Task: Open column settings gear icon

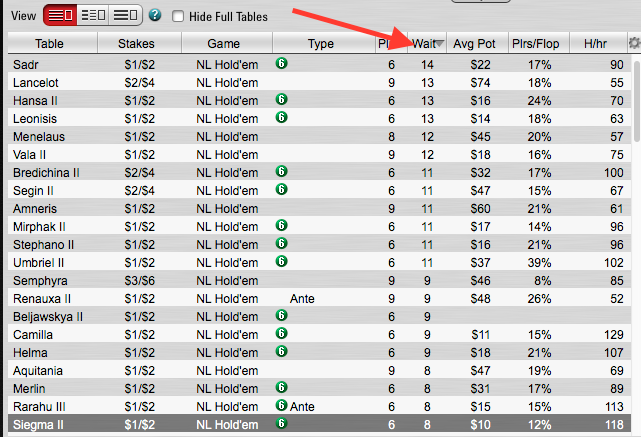Action: 633,42
